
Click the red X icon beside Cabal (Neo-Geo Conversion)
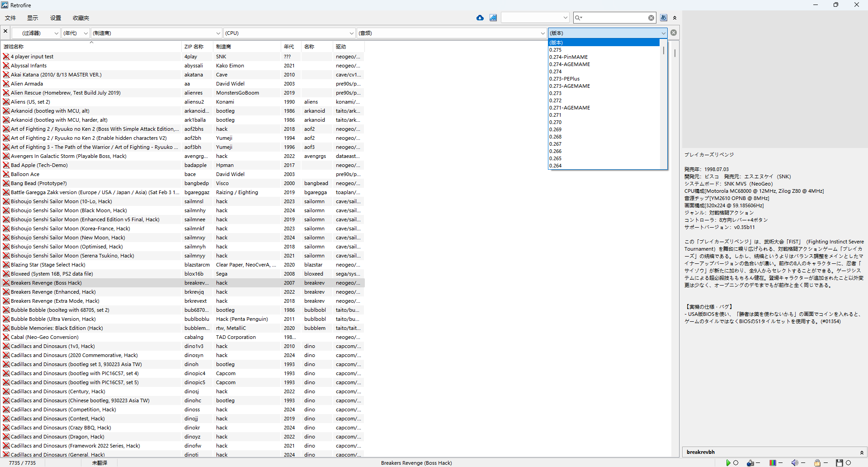(6, 337)
